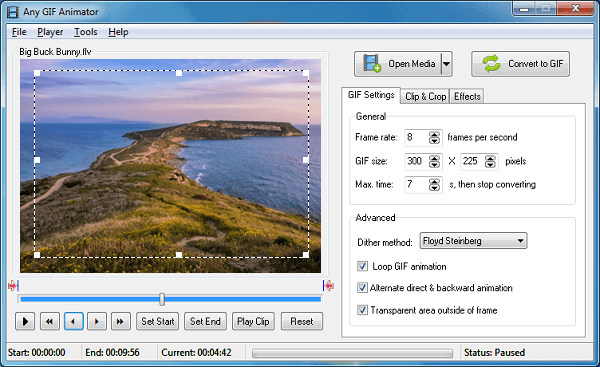600x367 pixels.
Task: Click the video preview image
Action: (x=171, y=166)
